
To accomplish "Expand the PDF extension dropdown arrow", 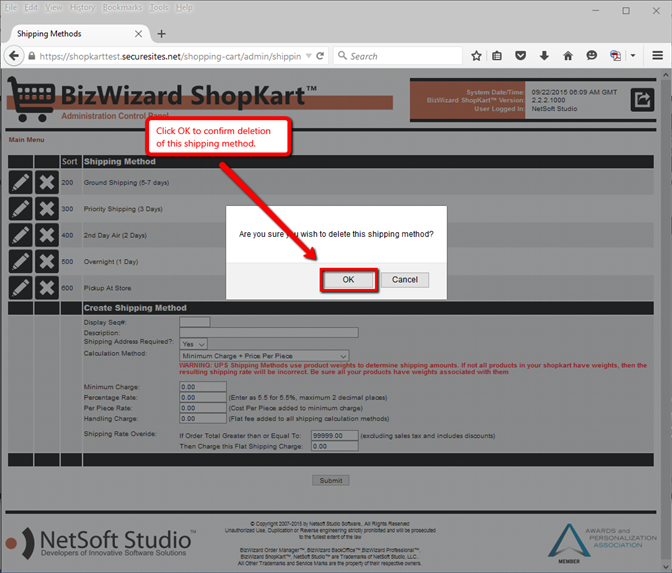I will coord(633,56).
